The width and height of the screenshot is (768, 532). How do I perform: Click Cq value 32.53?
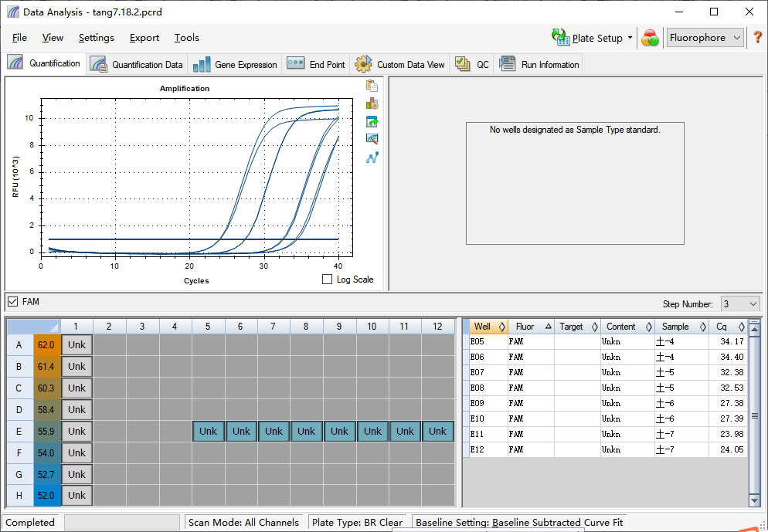pos(732,388)
